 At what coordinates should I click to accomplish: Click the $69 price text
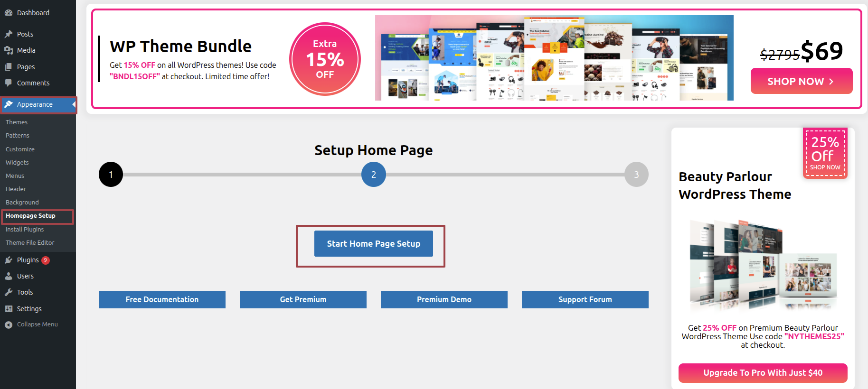coord(822,51)
